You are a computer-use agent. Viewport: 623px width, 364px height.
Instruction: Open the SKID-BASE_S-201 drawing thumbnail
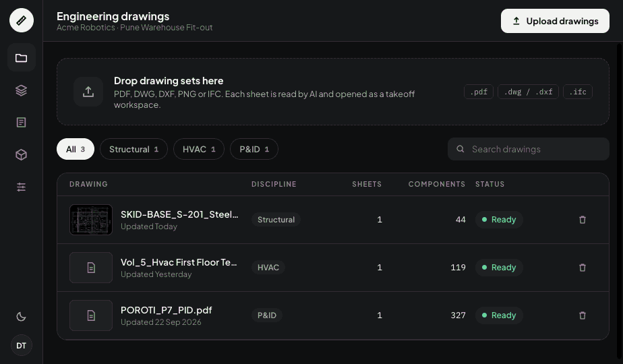(x=91, y=220)
